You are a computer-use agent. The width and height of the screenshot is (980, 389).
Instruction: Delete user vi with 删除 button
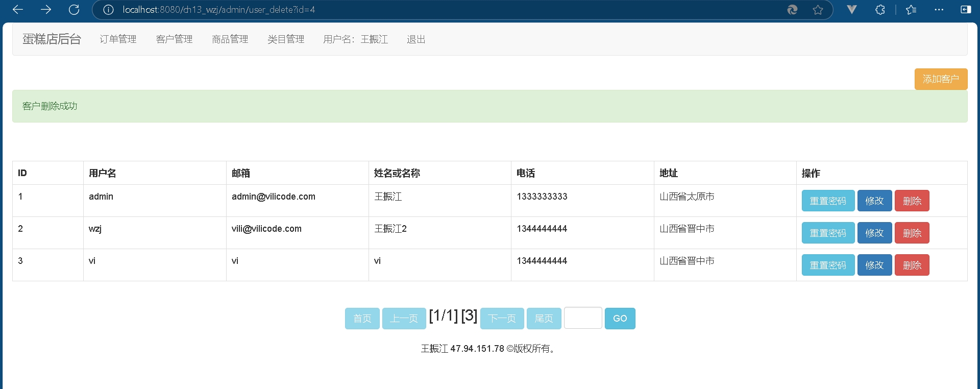coord(912,265)
